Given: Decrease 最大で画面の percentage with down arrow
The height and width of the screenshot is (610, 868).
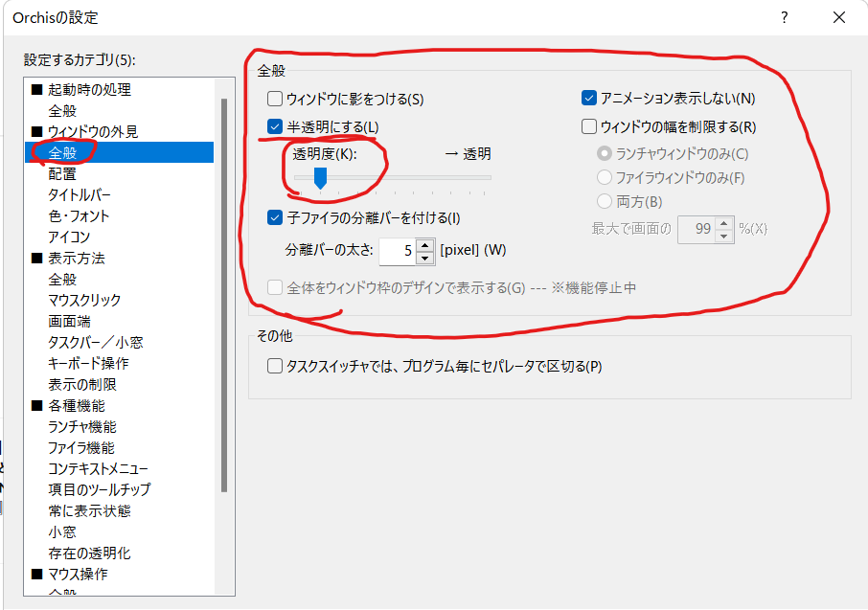Looking at the screenshot, I should point(723,236).
